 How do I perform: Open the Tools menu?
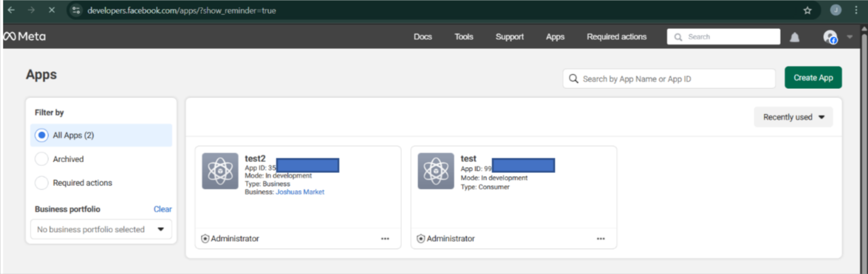coord(464,37)
